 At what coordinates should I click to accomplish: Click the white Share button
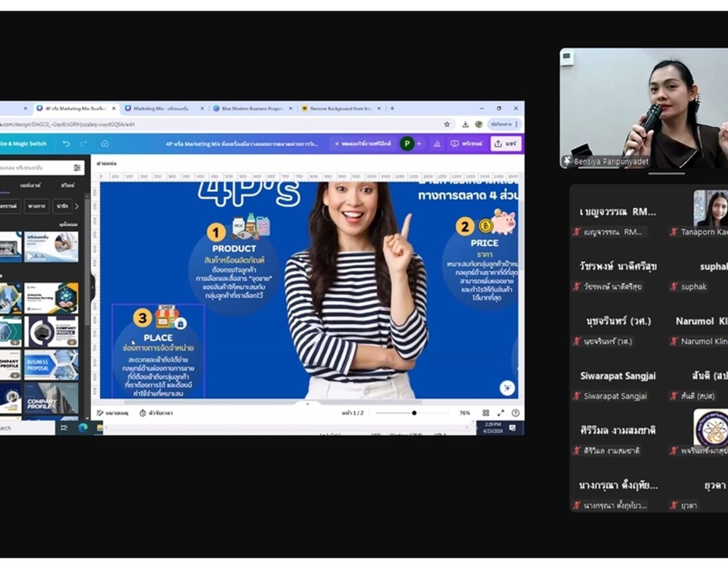[506, 144]
